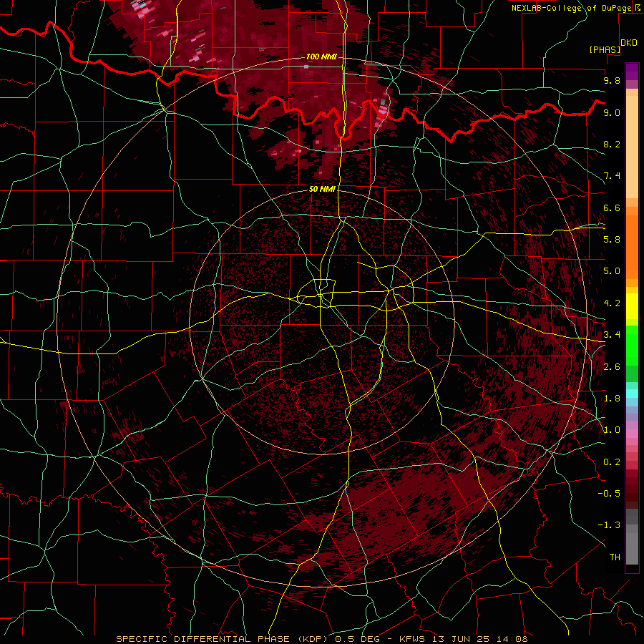
Task: Click the "TH" threshold label on scale
Action: tap(615, 557)
